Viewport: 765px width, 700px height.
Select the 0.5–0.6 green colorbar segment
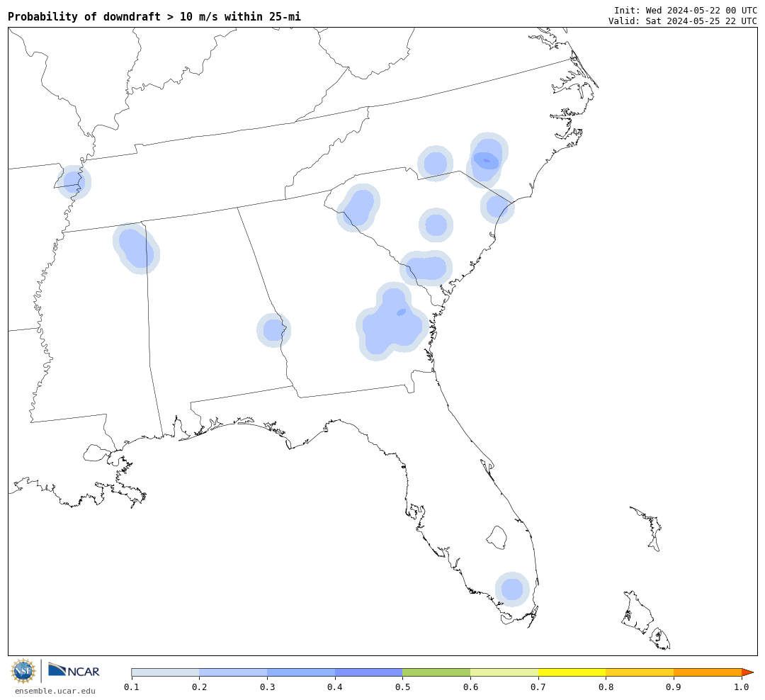[436, 672]
